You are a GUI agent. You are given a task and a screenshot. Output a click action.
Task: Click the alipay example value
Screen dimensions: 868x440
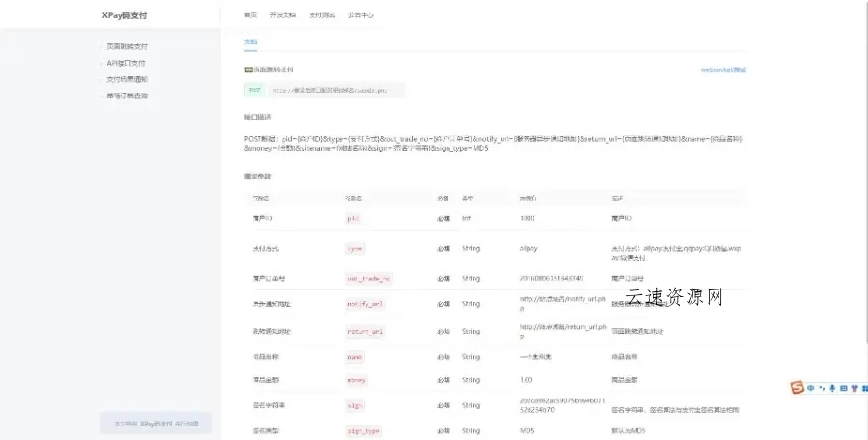[529, 248]
